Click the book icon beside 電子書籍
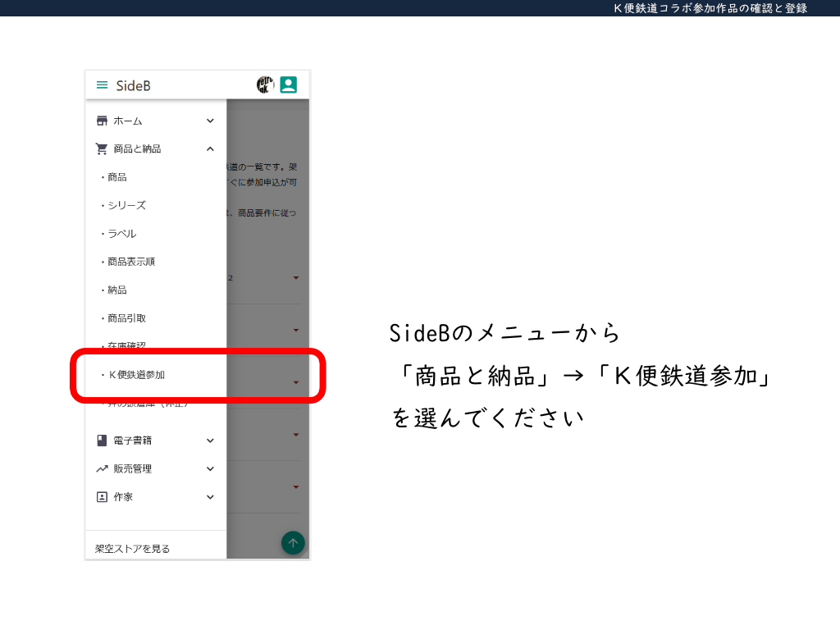This screenshot has height=630, width=840. click(102, 441)
